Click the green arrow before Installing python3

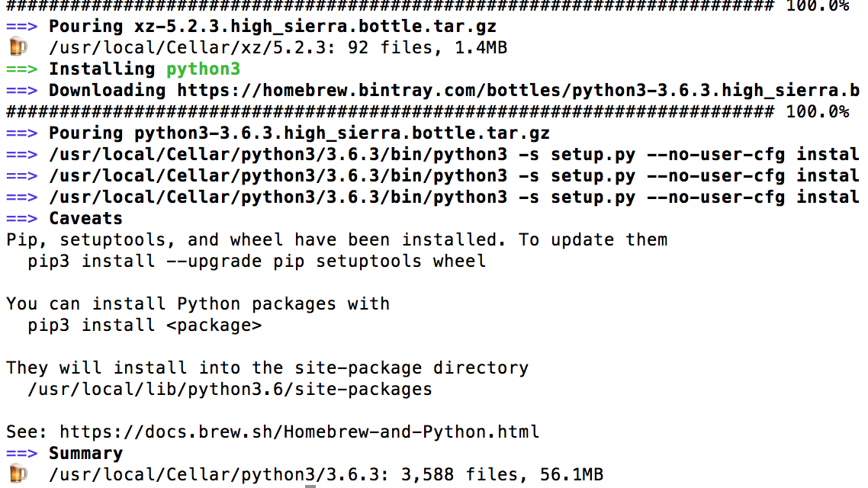[x=22, y=69]
